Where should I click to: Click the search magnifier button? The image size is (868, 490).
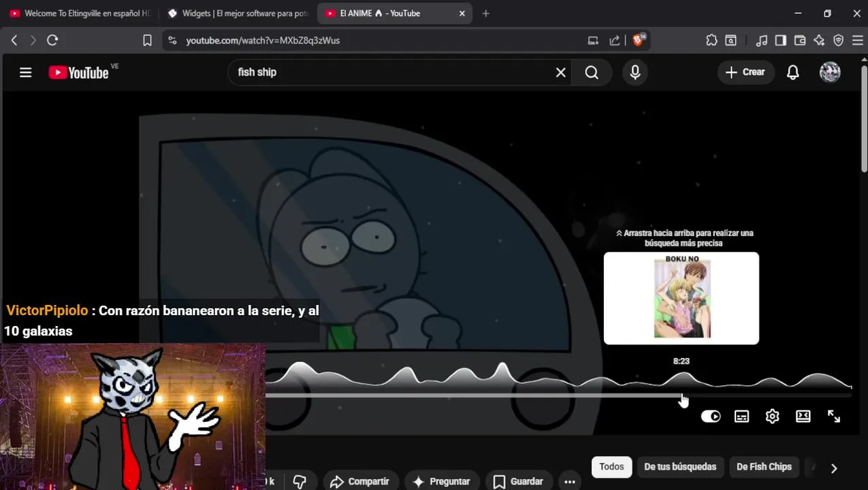click(592, 72)
